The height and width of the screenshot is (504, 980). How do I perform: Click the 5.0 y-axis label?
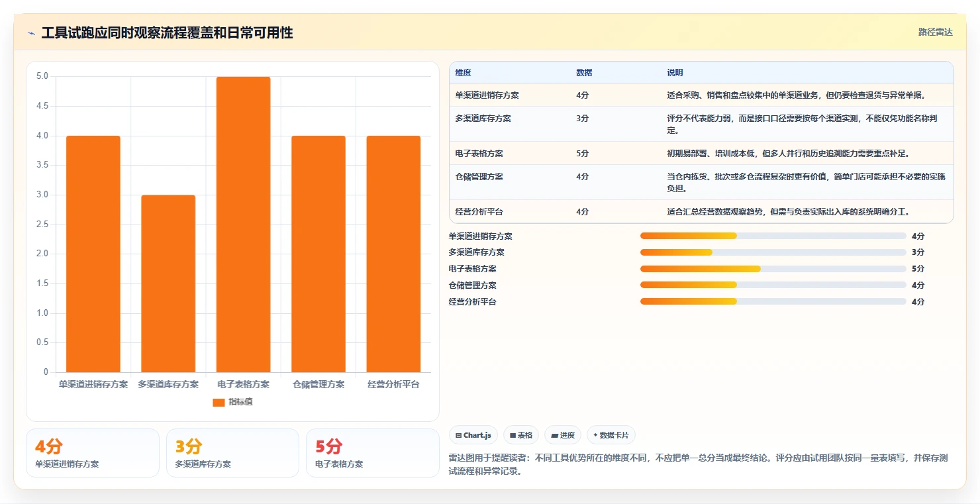42,76
